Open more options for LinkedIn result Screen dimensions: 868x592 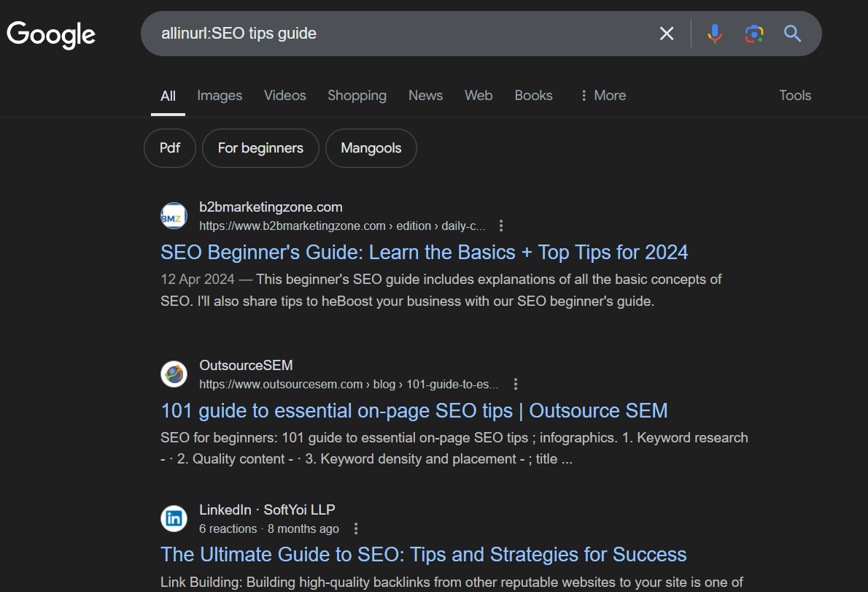click(356, 528)
